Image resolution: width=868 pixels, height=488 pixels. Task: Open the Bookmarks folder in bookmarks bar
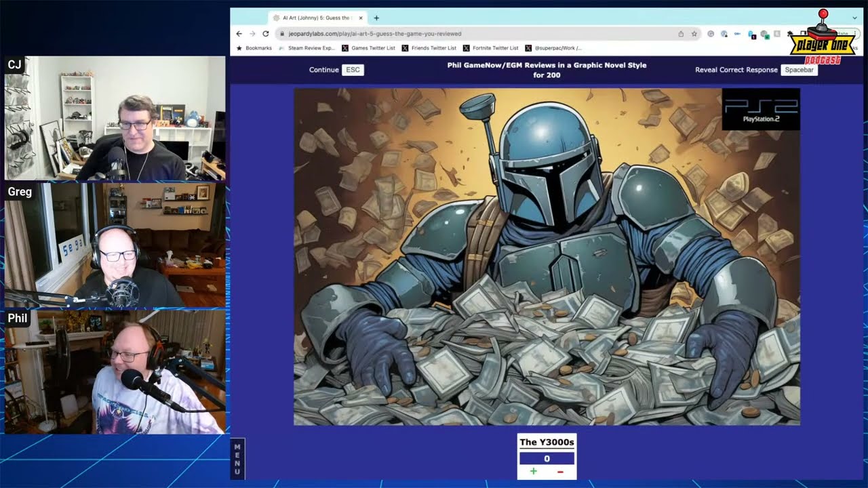(254, 48)
